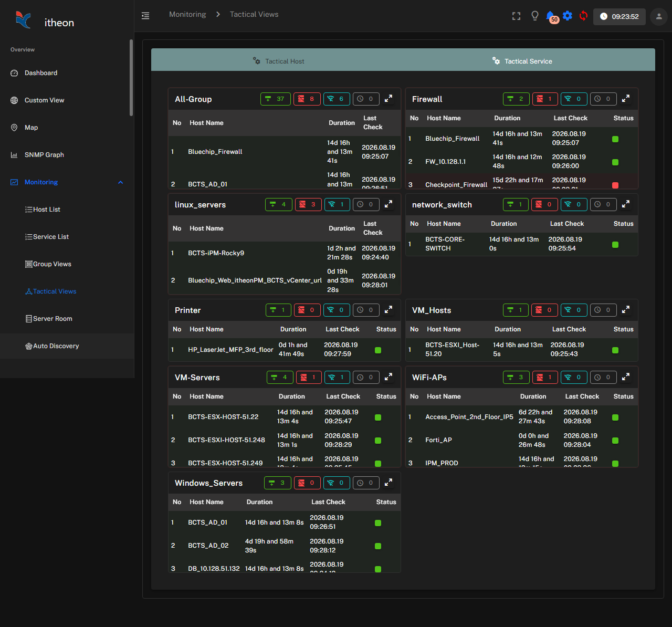Collapse the Monitoring menu chevron
The width and height of the screenshot is (672, 627).
click(x=120, y=182)
